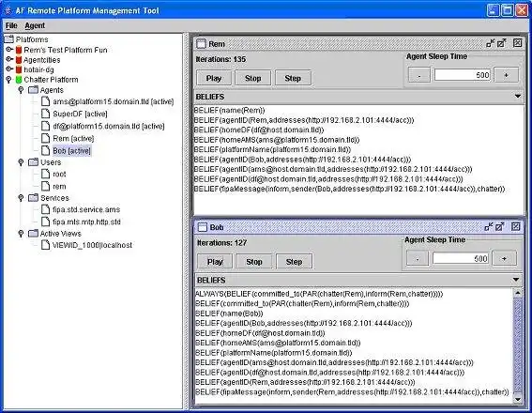The image size is (532, 413).
Task: Open the Agent menu
Action: point(35,25)
